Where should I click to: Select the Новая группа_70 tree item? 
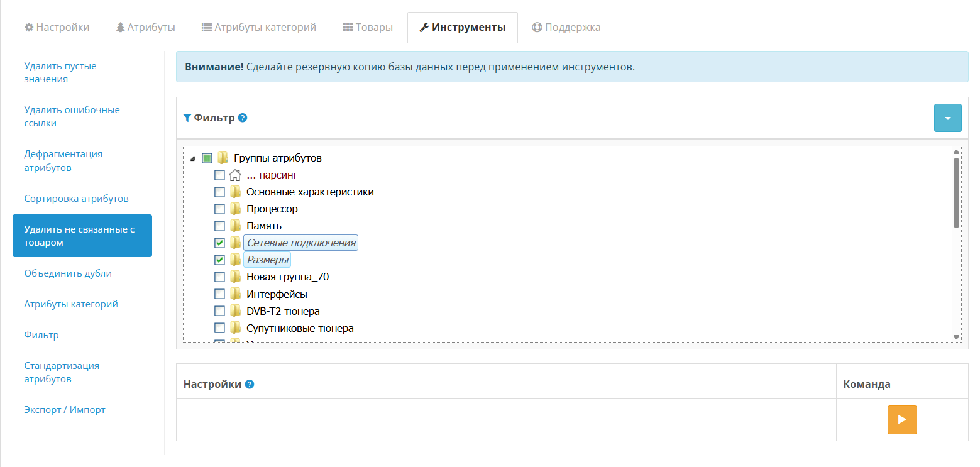pos(287,277)
